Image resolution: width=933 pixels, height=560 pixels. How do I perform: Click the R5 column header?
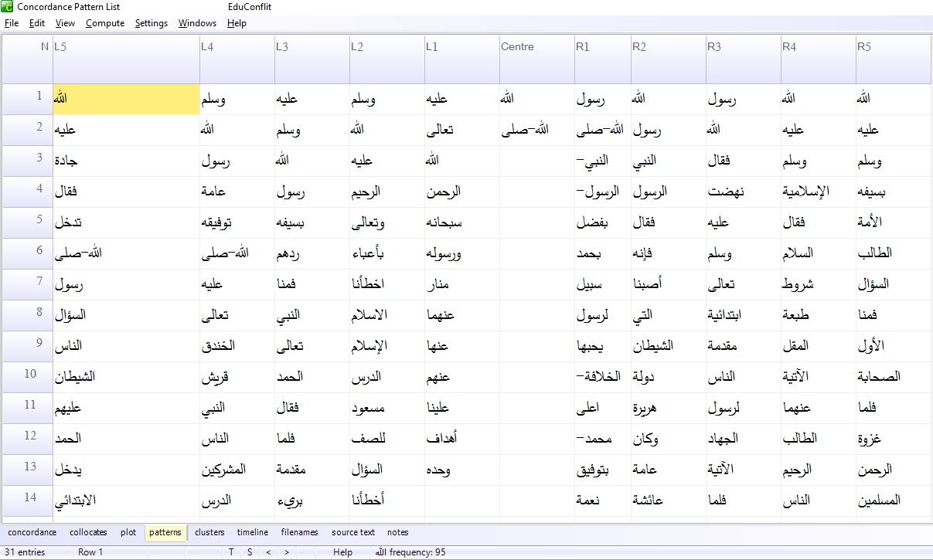(x=894, y=59)
